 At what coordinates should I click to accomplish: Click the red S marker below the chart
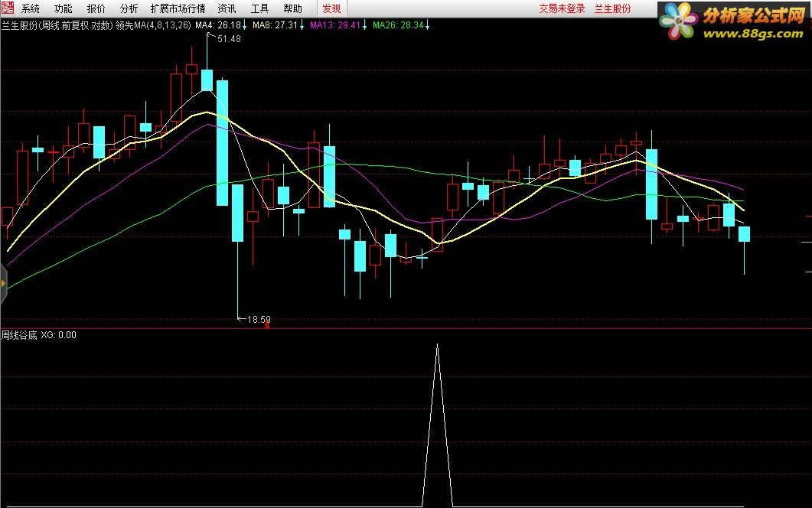267,325
